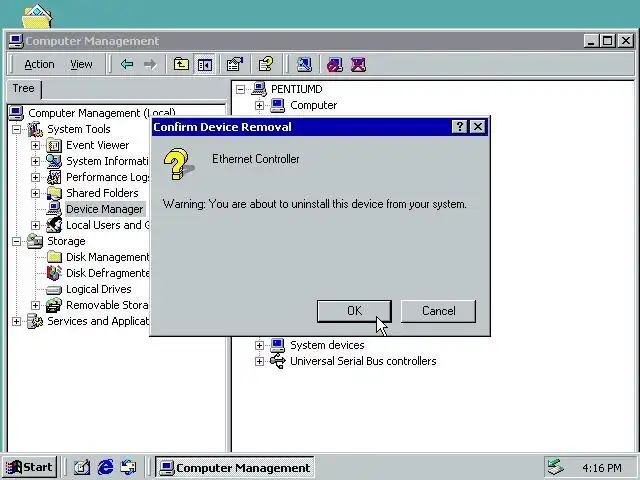Close the Confirm Device Removal dialog

(478, 127)
